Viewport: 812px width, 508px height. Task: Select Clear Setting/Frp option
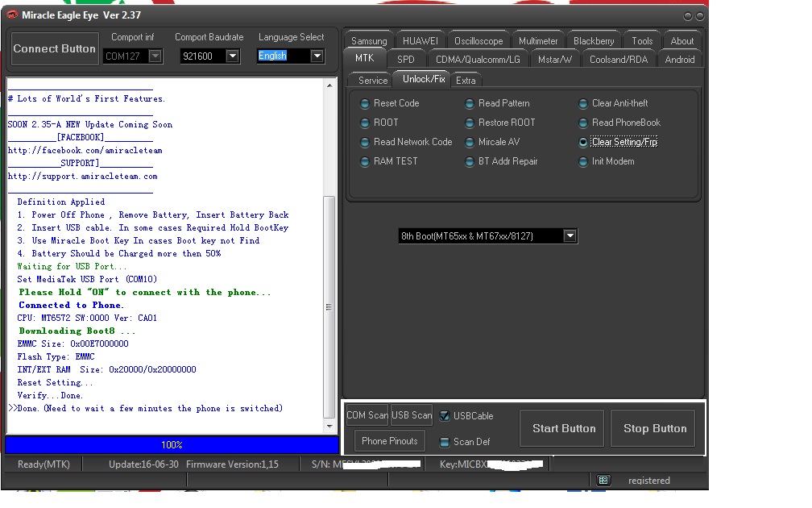[x=619, y=142]
